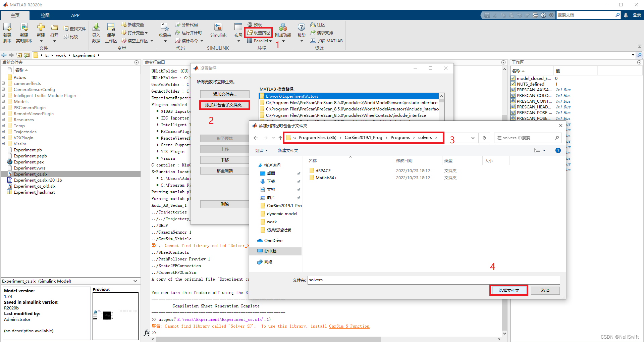Screen dimensions: 644x342
Task: Click the help question mark in folder dialog
Action: (x=558, y=150)
